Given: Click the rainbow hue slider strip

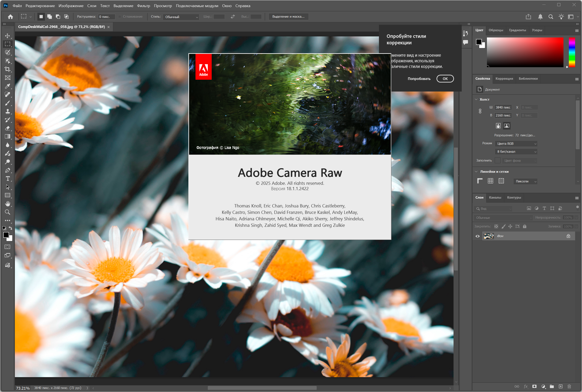Looking at the screenshot, I should tap(572, 52).
